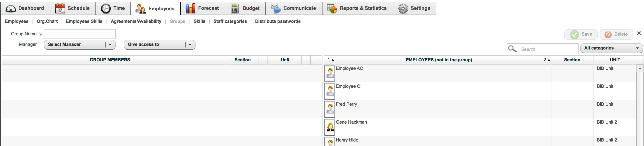The width and height of the screenshot is (644, 146).
Task: Go to the Forecast tab
Action: pos(203,9)
